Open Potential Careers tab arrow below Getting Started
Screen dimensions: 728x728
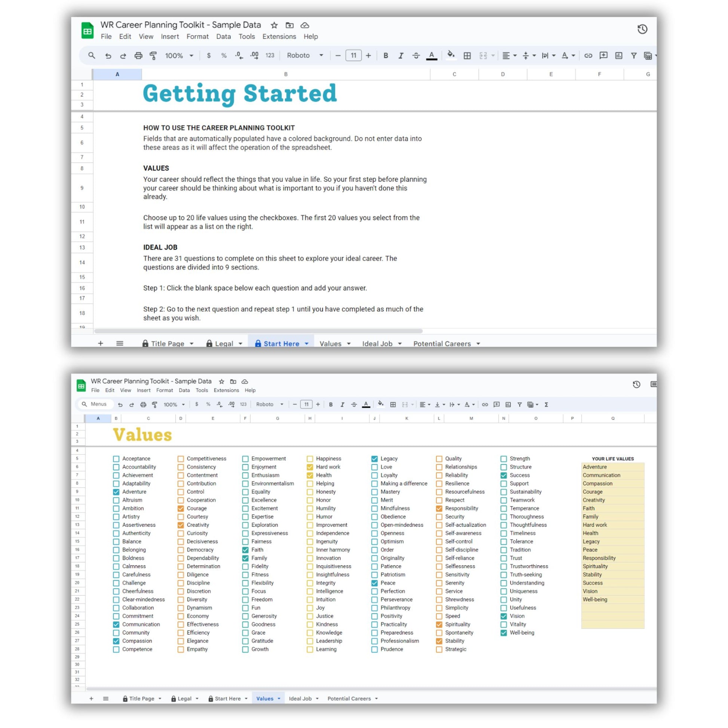pyautogui.click(x=478, y=344)
